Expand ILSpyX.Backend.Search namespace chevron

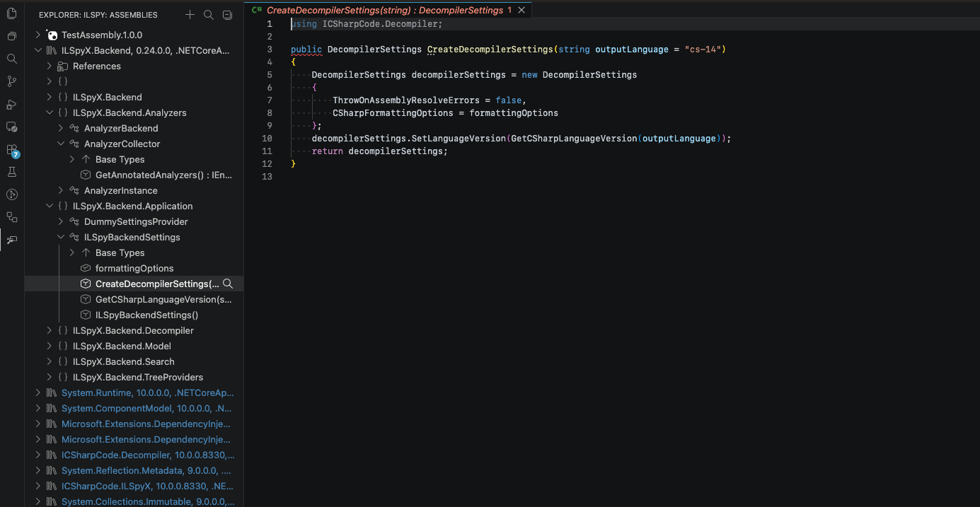coord(50,361)
